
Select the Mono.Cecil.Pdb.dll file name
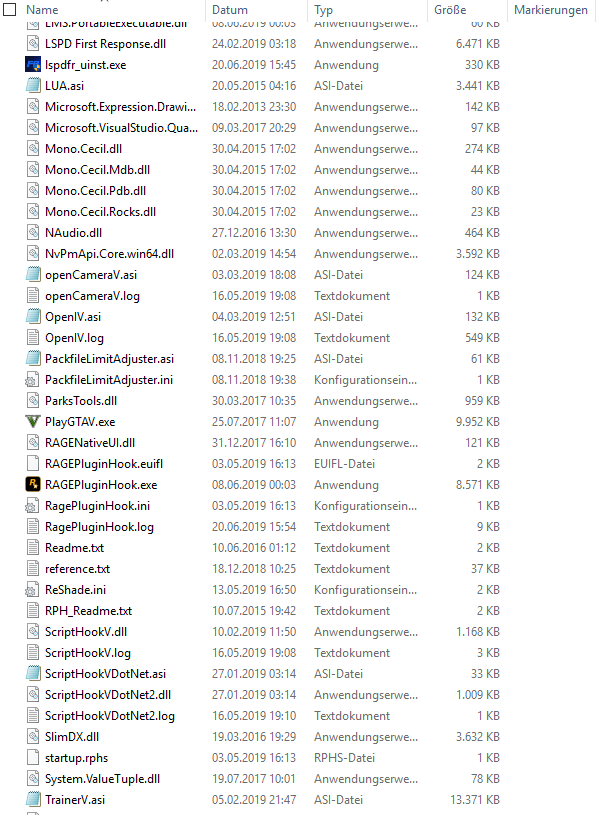click(95, 191)
